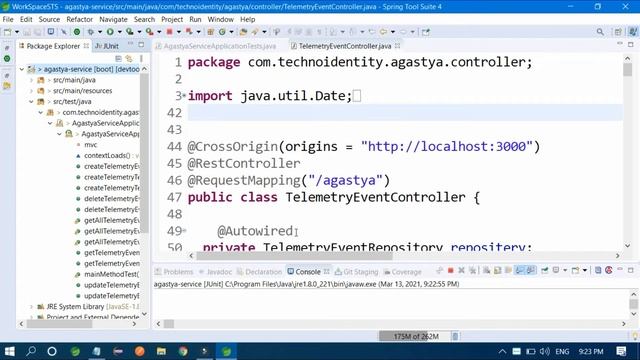Collapse the agastya-service project node

click(x=22, y=69)
